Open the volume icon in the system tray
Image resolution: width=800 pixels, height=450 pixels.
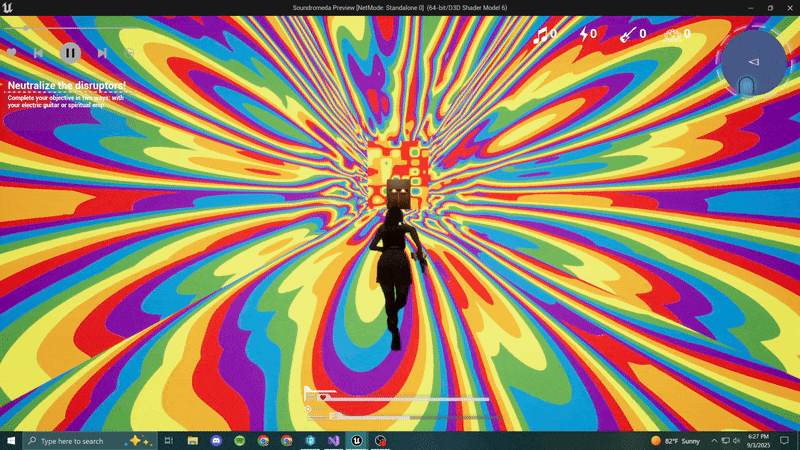(736, 441)
